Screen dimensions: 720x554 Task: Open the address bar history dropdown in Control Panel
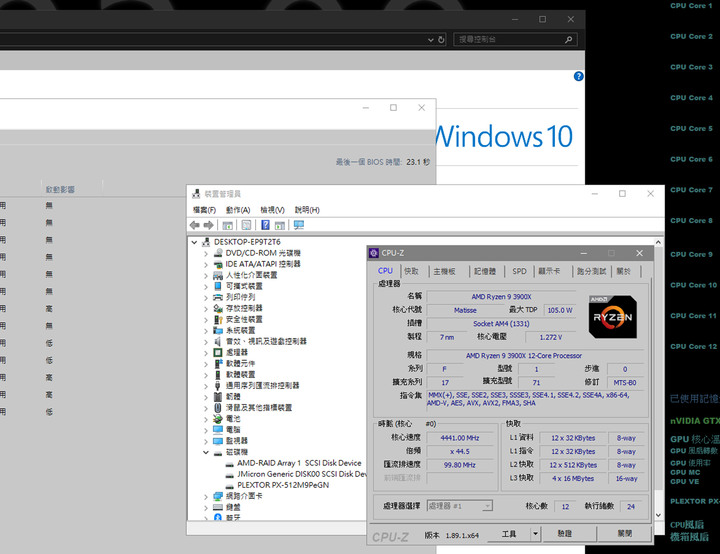(x=431, y=40)
